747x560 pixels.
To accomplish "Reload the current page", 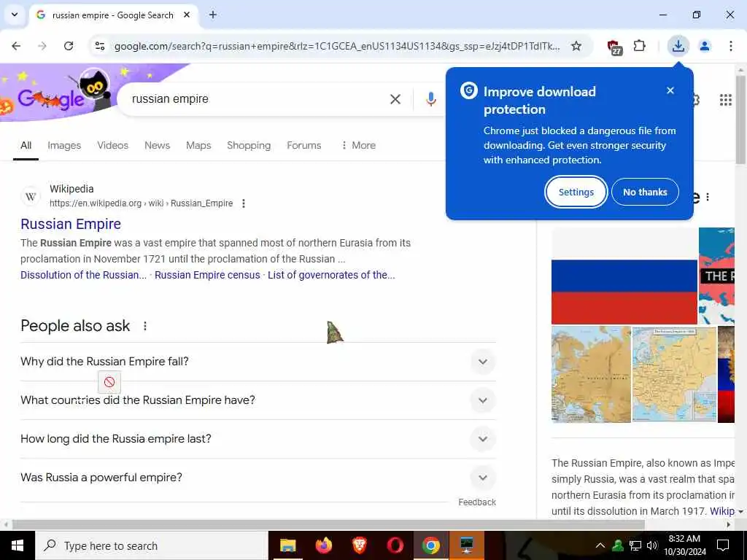I will [x=69, y=46].
